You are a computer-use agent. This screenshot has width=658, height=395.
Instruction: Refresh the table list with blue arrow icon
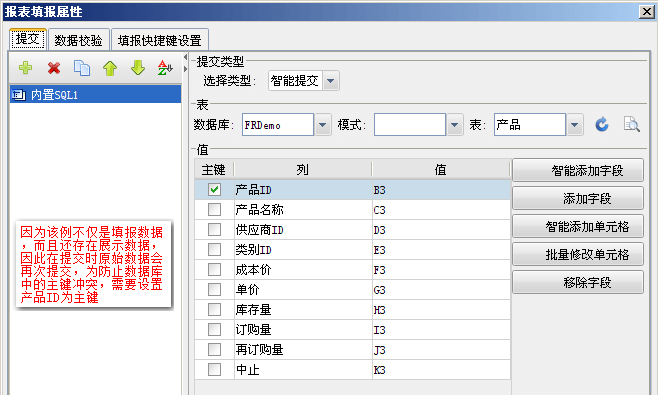(x=602, y=125)
